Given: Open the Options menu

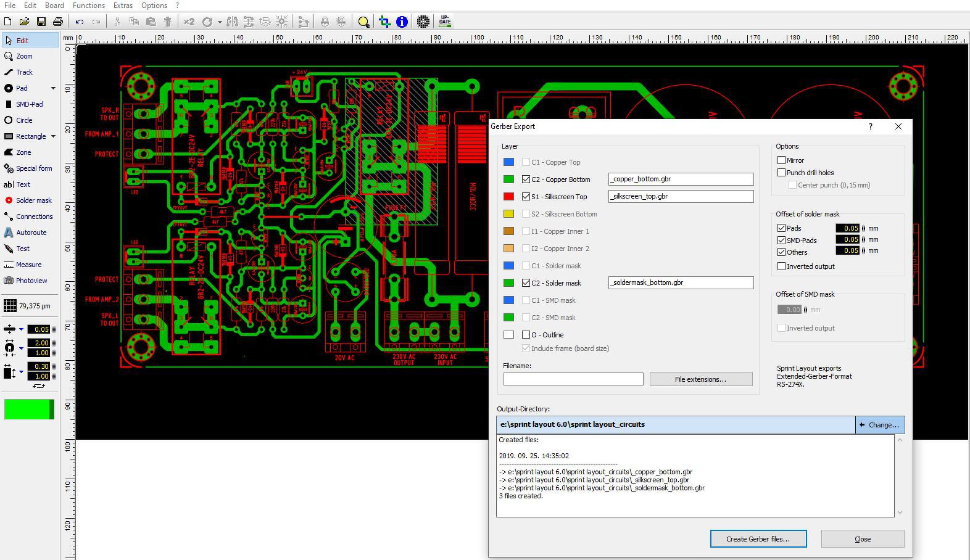Looking at the screenshot, I should 154,6.
